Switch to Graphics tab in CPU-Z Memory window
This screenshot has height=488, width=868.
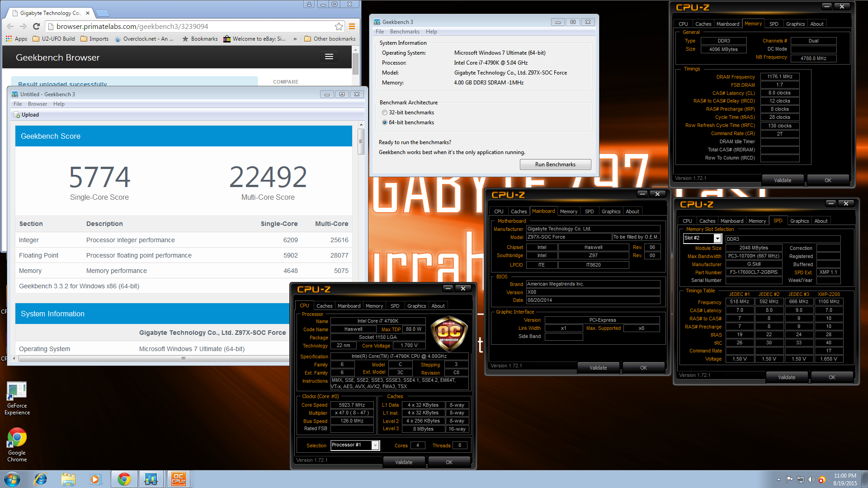795,24
